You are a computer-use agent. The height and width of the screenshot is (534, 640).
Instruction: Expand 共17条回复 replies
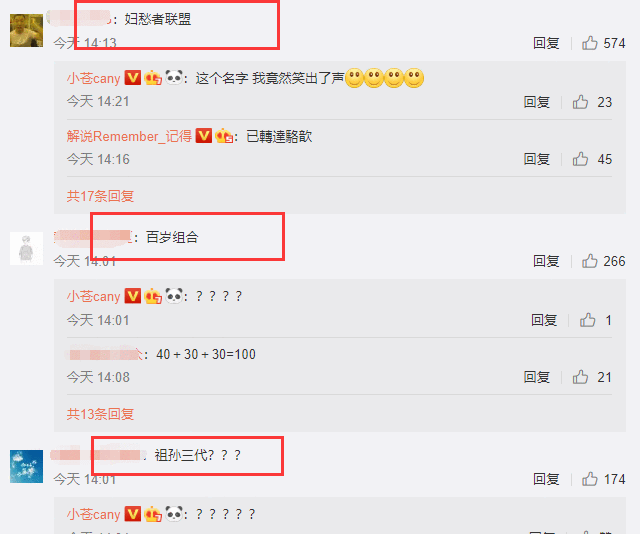click(100, 196)
